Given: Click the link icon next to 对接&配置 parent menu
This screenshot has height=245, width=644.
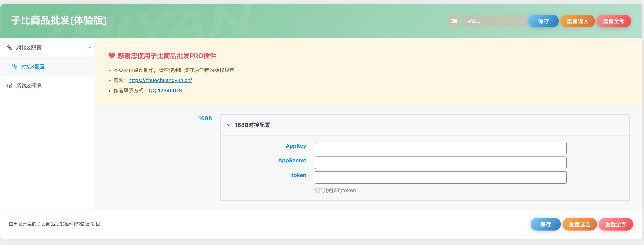Looking at the screenshot, I should point(9,47).
